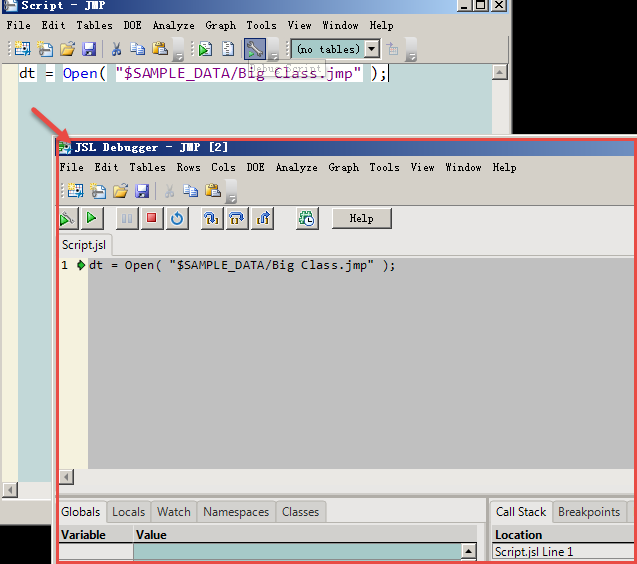This screenshot has width=637, height=564.
Task: Click green Run arrow in debugger
Action: tap(92, 219)
